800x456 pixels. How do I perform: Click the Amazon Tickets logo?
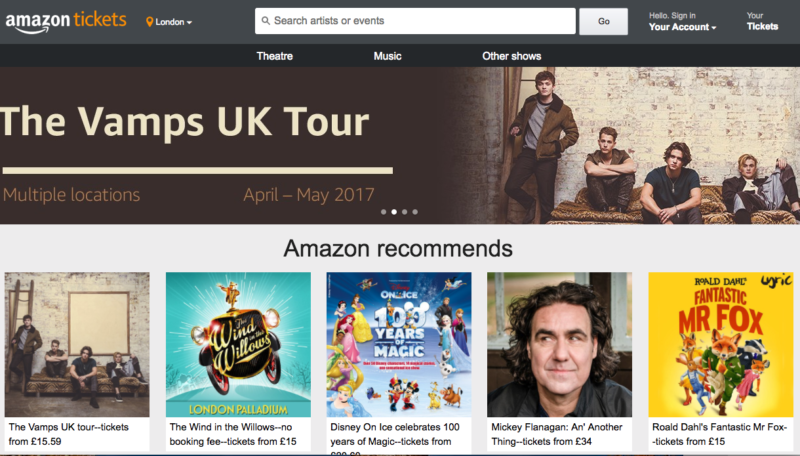[x=66, y=22]
